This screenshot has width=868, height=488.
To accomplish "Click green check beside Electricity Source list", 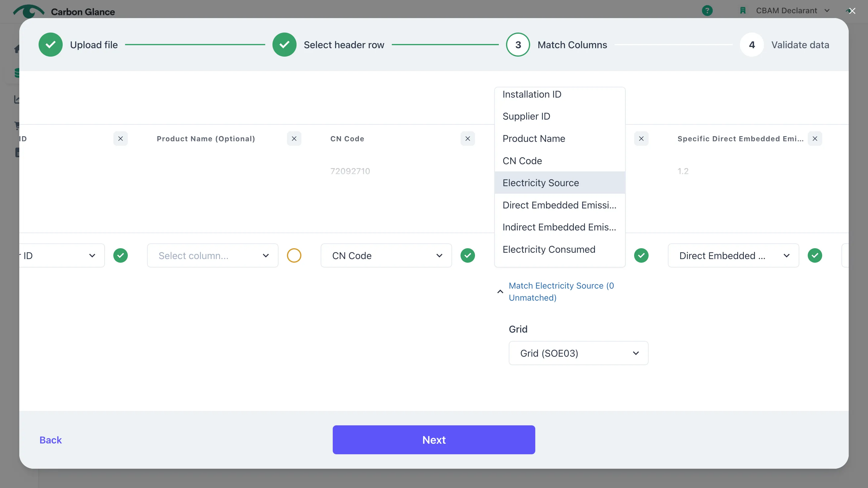I will [641, 256].
